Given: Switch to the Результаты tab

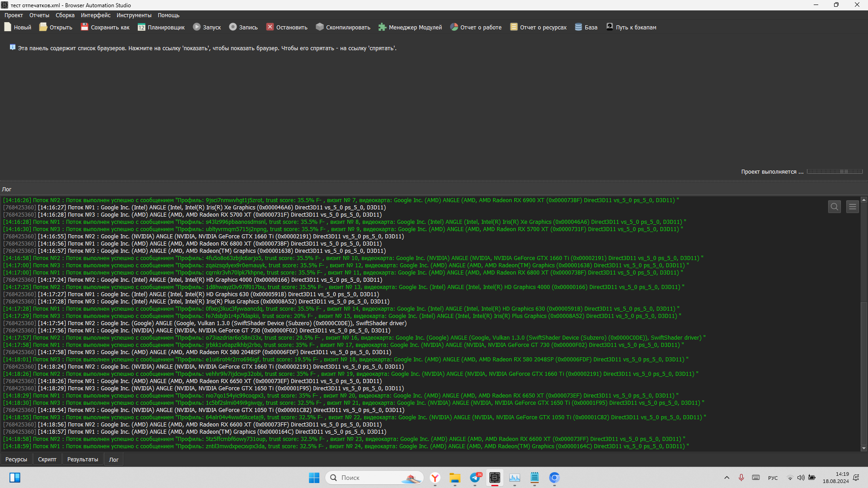Looking at the screenshot, I should click(83, 460).
